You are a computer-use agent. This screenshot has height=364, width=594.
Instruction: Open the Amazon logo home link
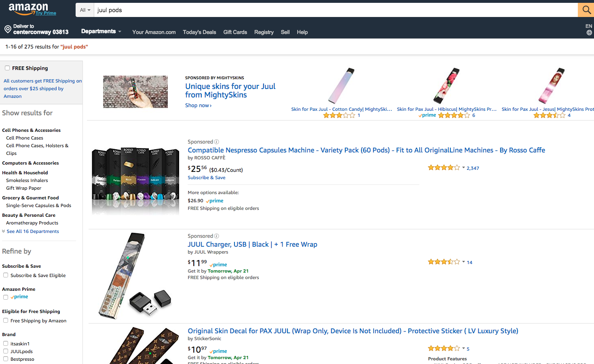(28, 9)
